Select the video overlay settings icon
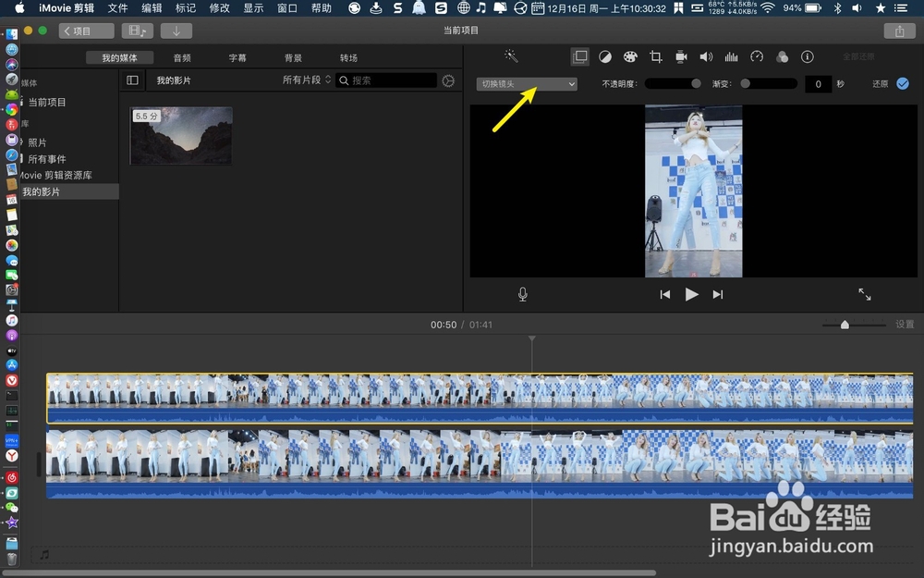This screenshot has width=924, height=578. point(580,56)
